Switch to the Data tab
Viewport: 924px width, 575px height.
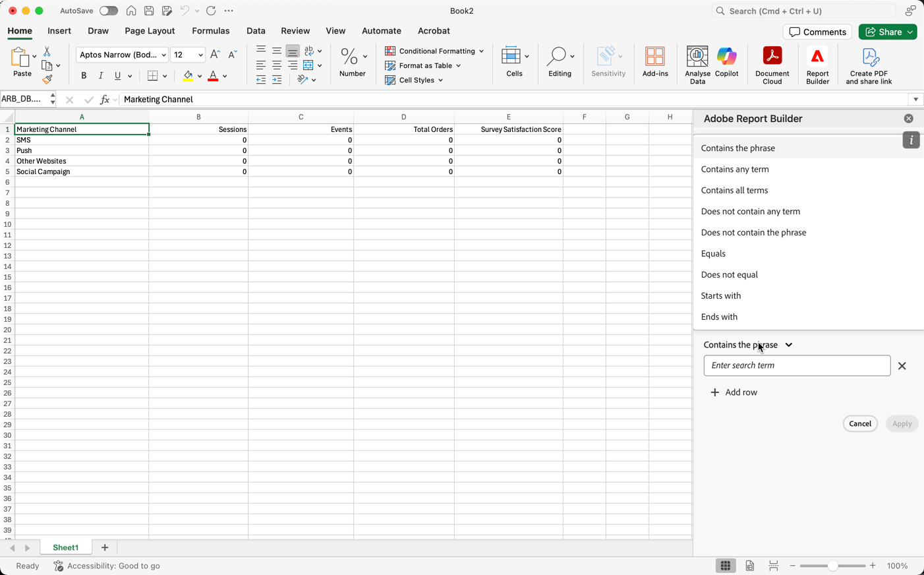click(256, 31)
